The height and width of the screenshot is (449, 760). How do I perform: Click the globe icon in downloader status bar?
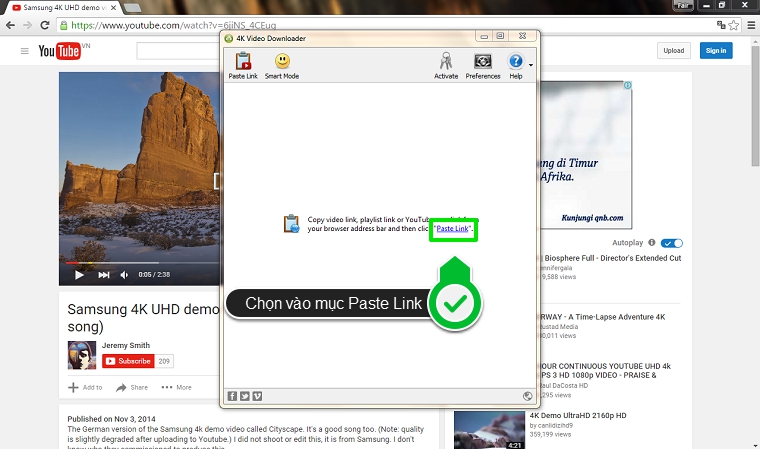pos(528,396)
